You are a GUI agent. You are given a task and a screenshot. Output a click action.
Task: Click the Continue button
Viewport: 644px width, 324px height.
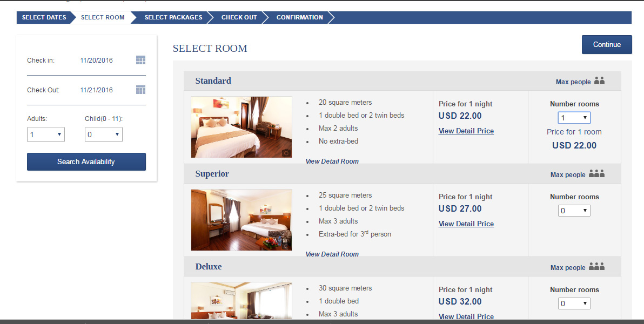607,44
